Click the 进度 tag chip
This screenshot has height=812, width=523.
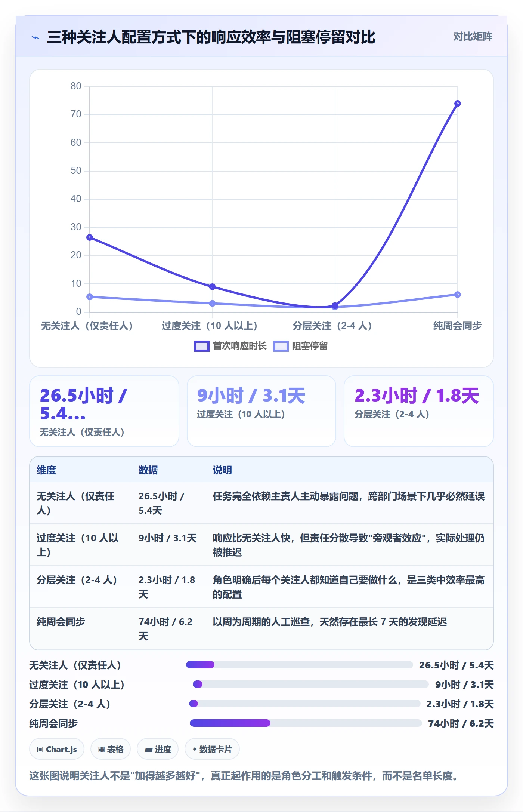pyautogui.click(x=158, y=749)
